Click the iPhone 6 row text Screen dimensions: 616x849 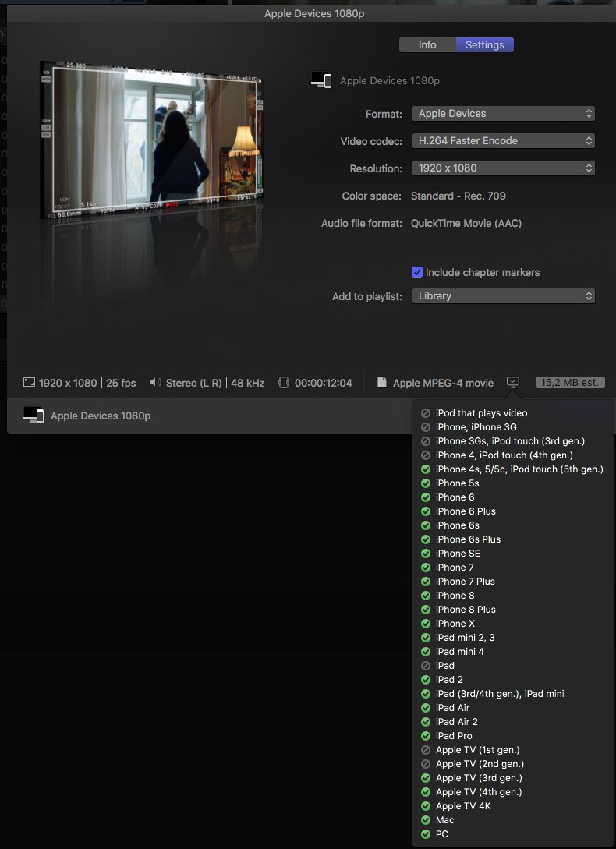pyautogui.click(x=455, y=497)
